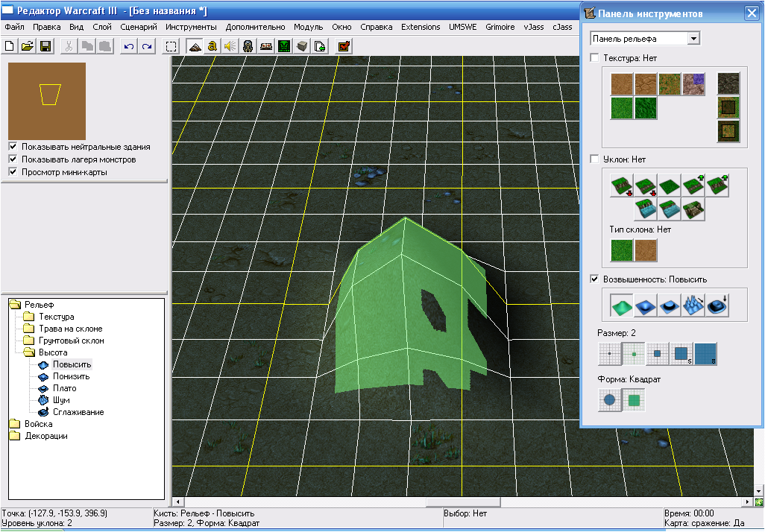Save the map with floppy disk icon
Image resolution: width=765 pixels, height=532 pixels.
46,46
